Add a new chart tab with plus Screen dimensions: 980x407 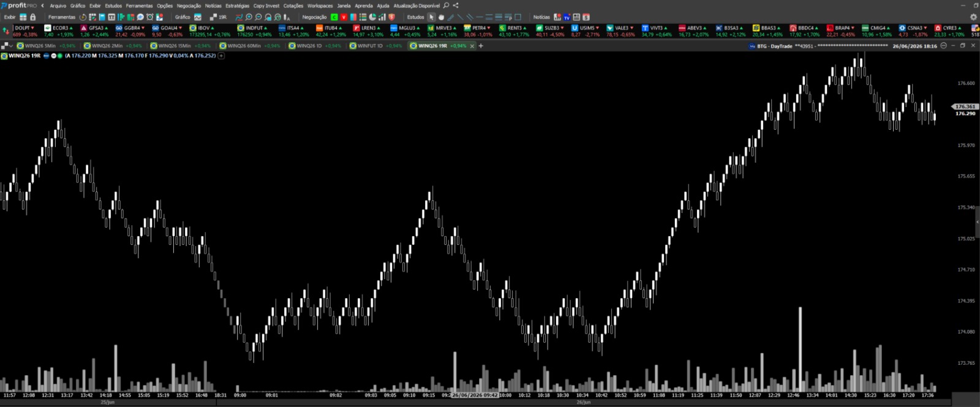click(481, 46)
